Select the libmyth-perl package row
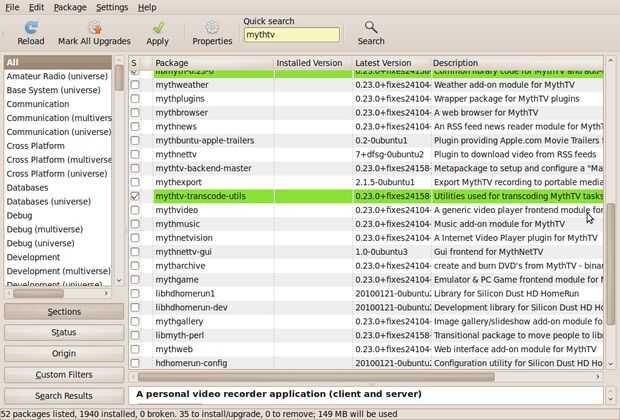Screen dimensions: 620x420 pyautogui.click(x=366, y=335)
